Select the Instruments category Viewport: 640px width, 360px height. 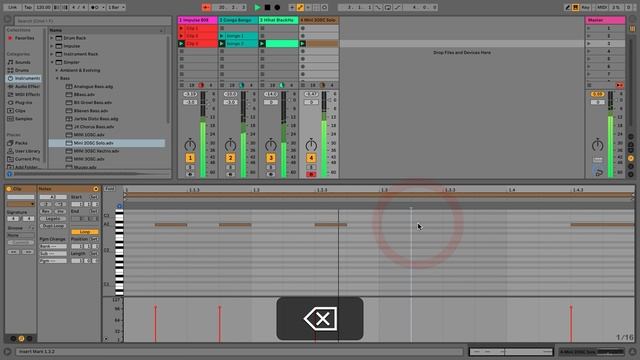click(24, 78)
